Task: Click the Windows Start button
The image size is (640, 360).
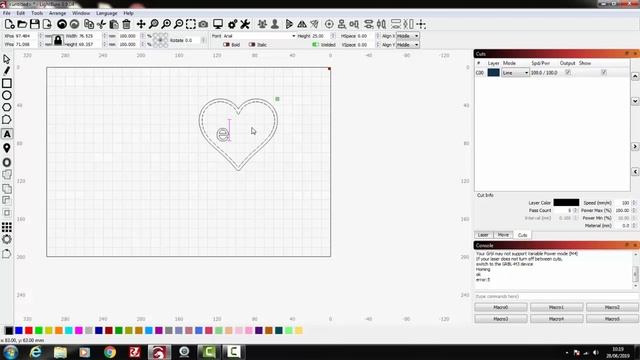Action: pos(11,352)
